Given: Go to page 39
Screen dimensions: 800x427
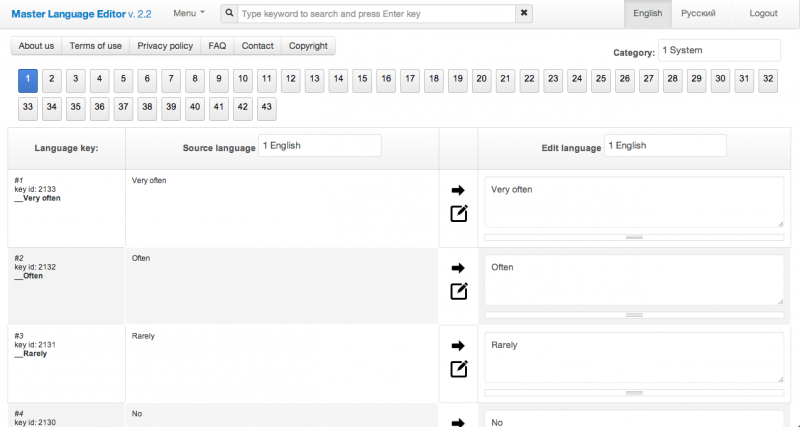Looking at the screenshot, I should click(171, 109).
